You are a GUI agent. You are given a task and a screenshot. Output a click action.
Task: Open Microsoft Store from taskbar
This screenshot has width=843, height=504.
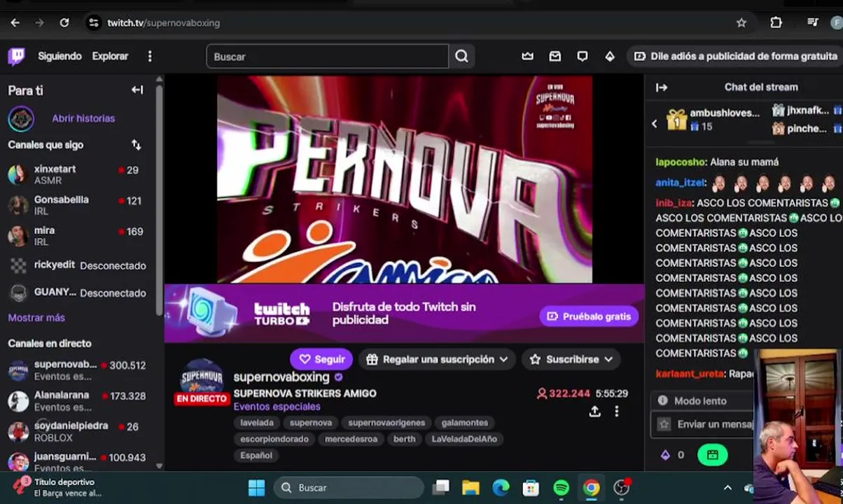coord(531,488)
